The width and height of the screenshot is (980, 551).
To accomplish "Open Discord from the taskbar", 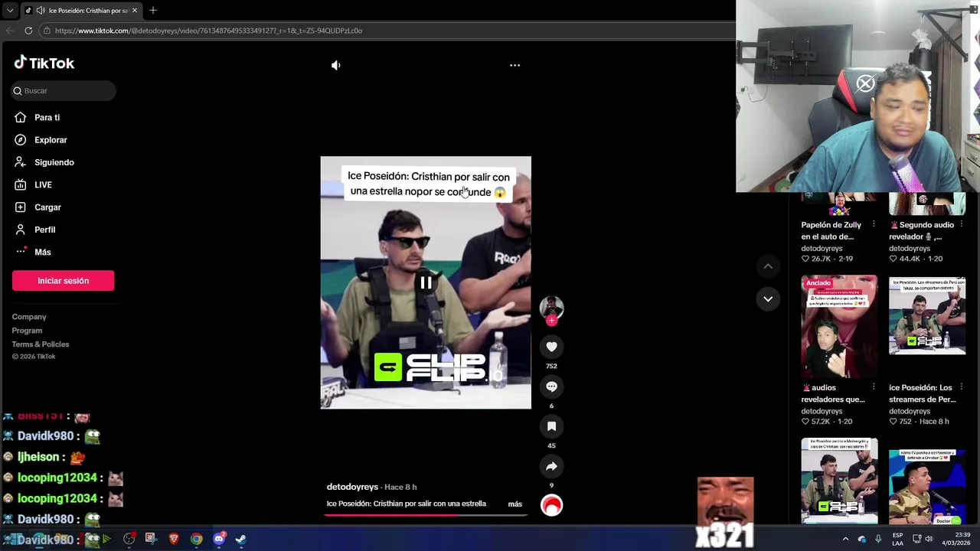I will [219, 539].
